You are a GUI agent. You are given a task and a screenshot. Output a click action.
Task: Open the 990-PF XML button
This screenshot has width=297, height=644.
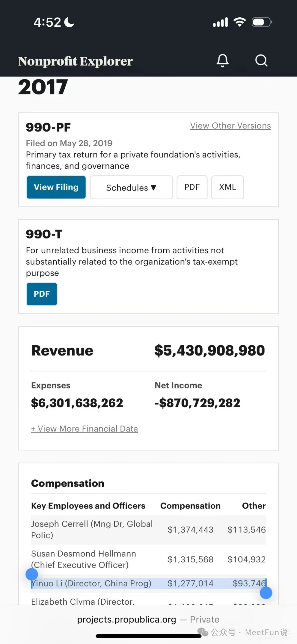[x=227, y=187]
